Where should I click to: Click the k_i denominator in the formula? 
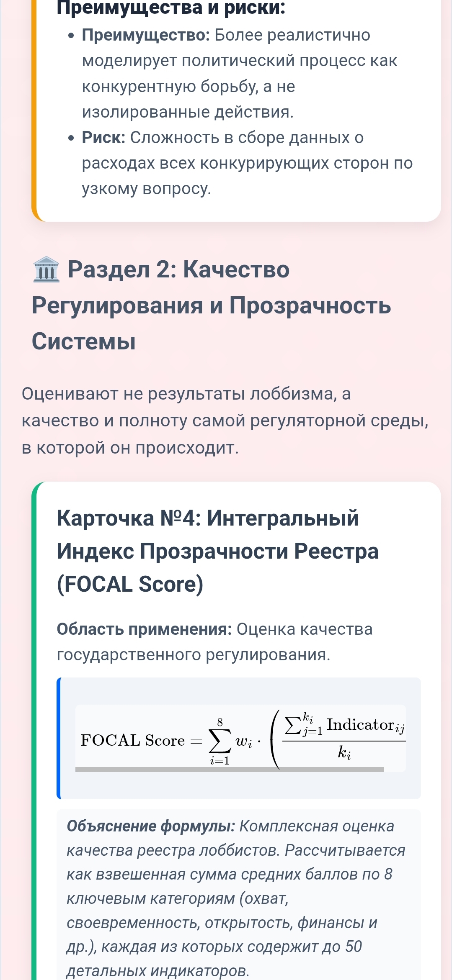coord(344,753)
